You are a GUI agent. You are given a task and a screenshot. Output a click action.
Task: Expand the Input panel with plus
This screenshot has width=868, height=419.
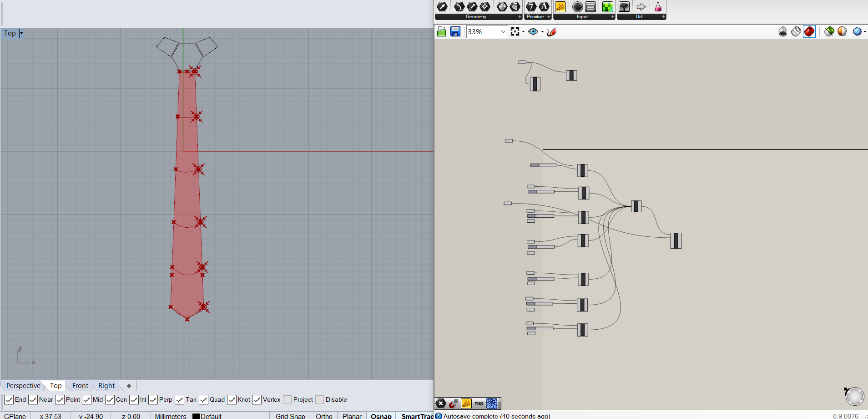[612, 17]
